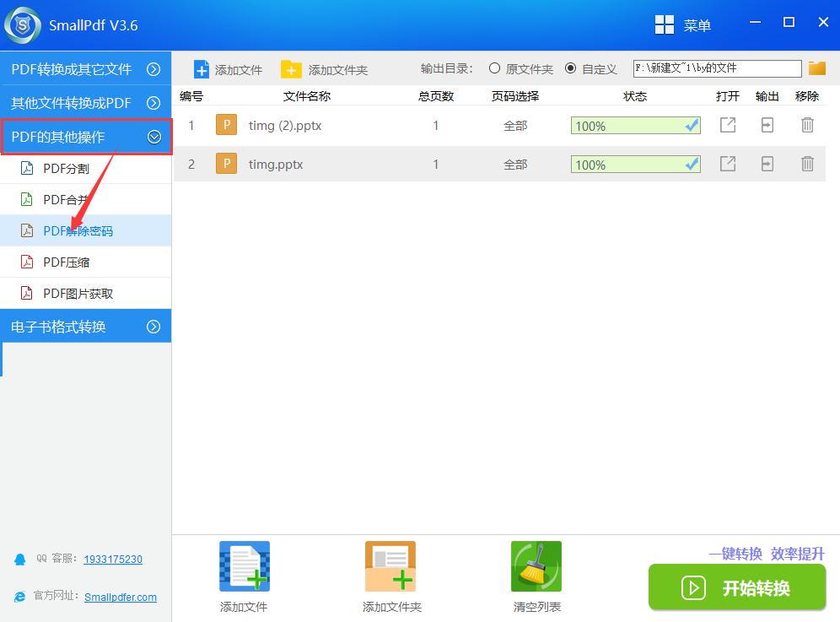Delete timg (2).pptx using its trash icon
Viewport: 840px width, 622px height.
click(807, 125)
